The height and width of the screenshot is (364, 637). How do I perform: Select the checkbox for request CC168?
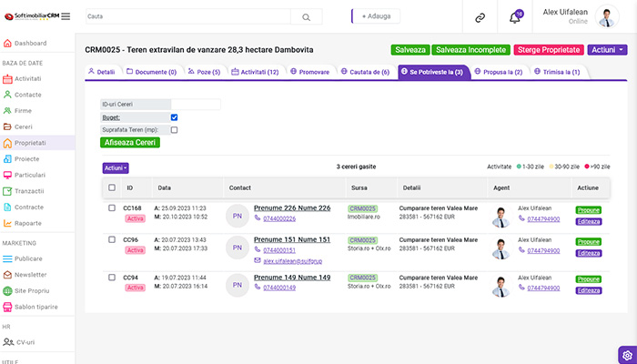pos(112,208)
